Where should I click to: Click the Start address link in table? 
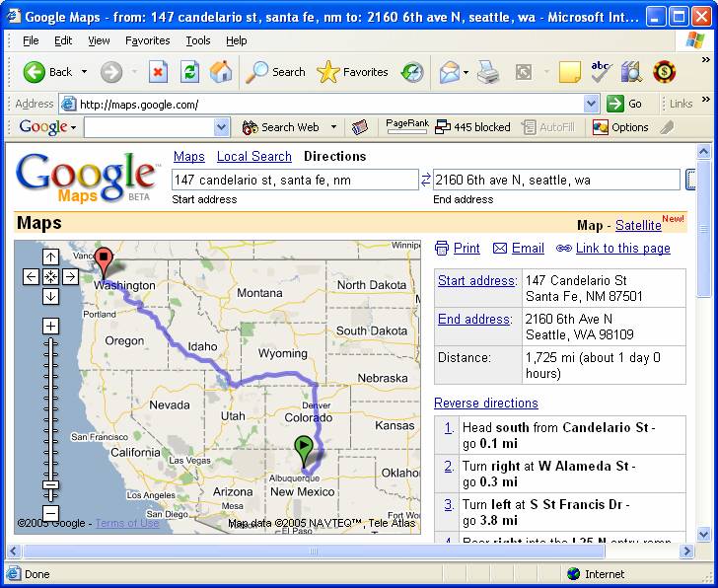pos(477,280)
